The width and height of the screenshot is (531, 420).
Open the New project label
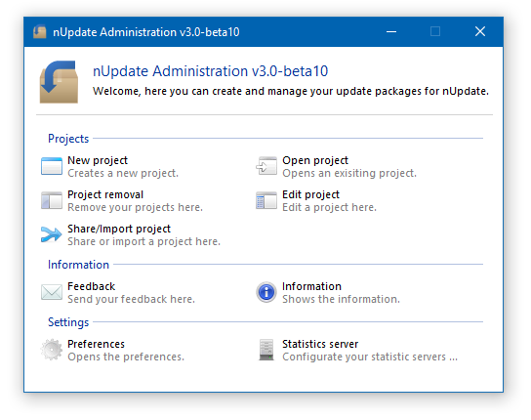98,161
